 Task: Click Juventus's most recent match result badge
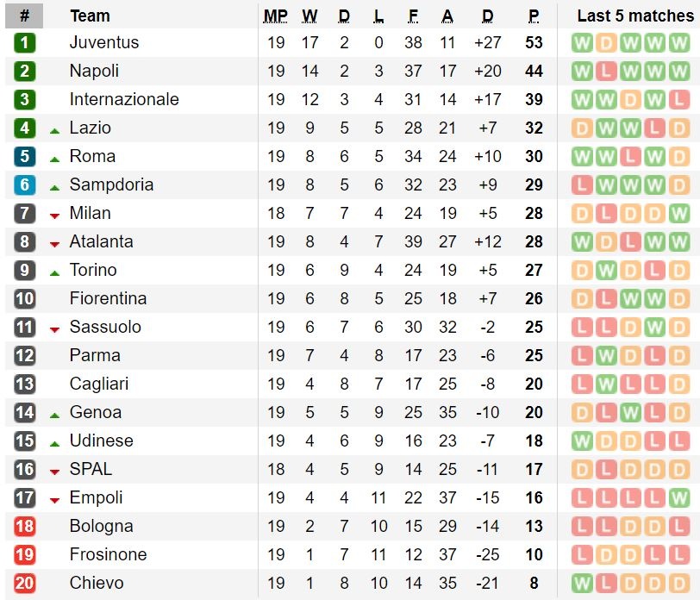click(678, 42)
